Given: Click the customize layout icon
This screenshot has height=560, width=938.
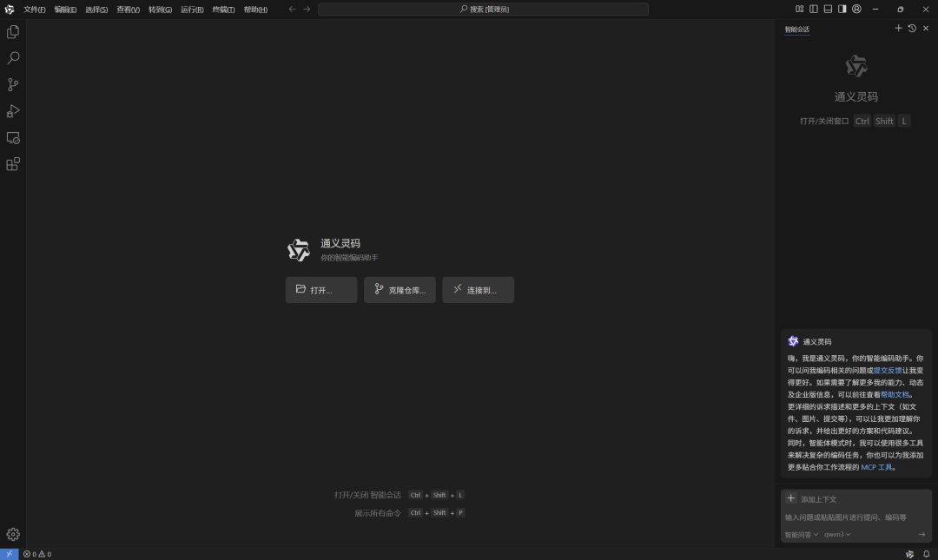Looking at the screenshot, I should pos(799,9).
